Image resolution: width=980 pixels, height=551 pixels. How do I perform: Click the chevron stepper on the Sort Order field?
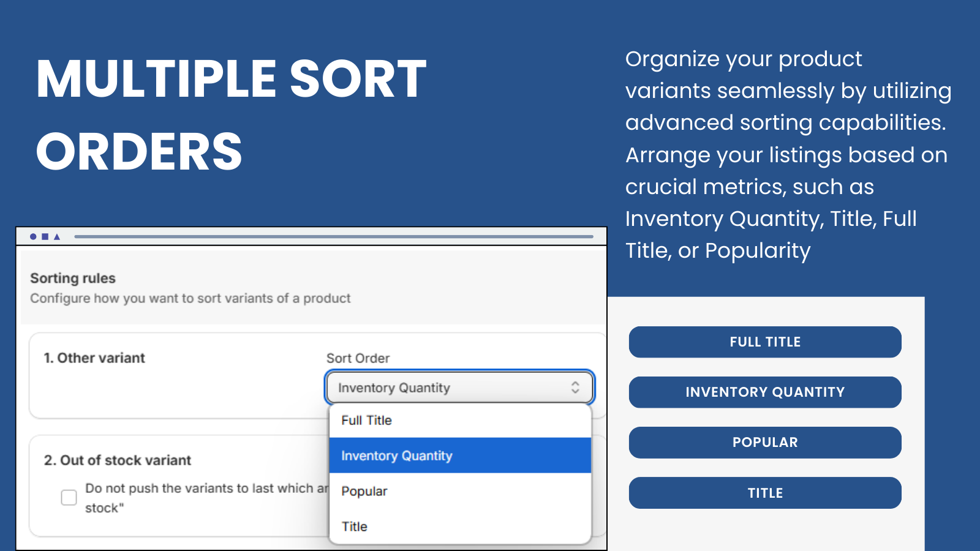point(575,387)
